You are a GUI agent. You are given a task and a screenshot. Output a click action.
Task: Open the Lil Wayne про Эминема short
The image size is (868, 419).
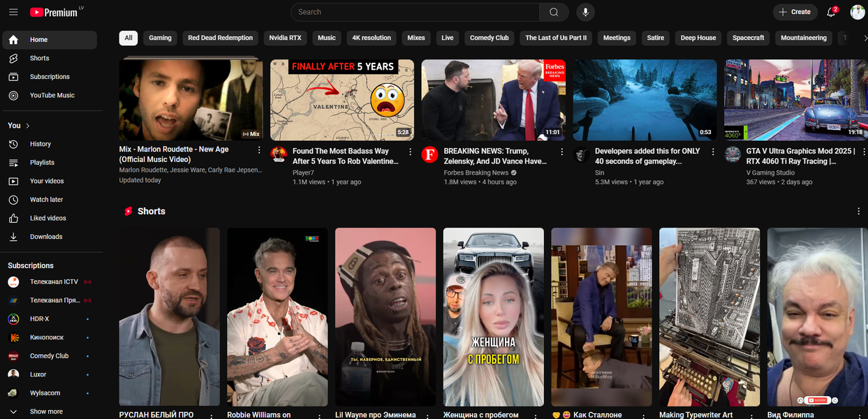[x=385, y=317]
